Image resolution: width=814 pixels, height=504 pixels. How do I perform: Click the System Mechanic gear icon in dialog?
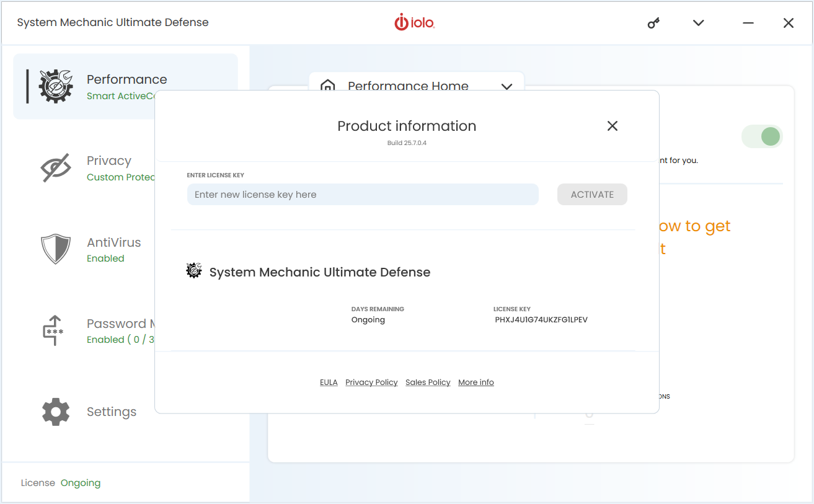tap(194, 271)
